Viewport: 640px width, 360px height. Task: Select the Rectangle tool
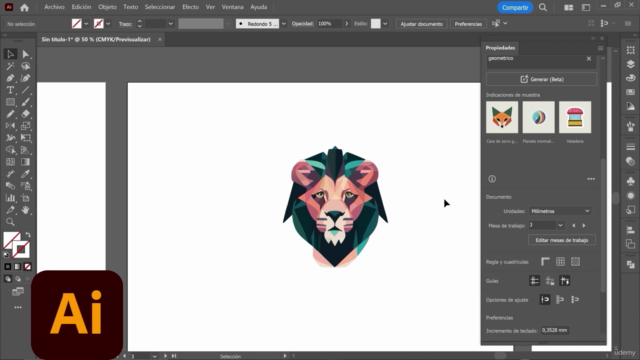tap(10, 102)
